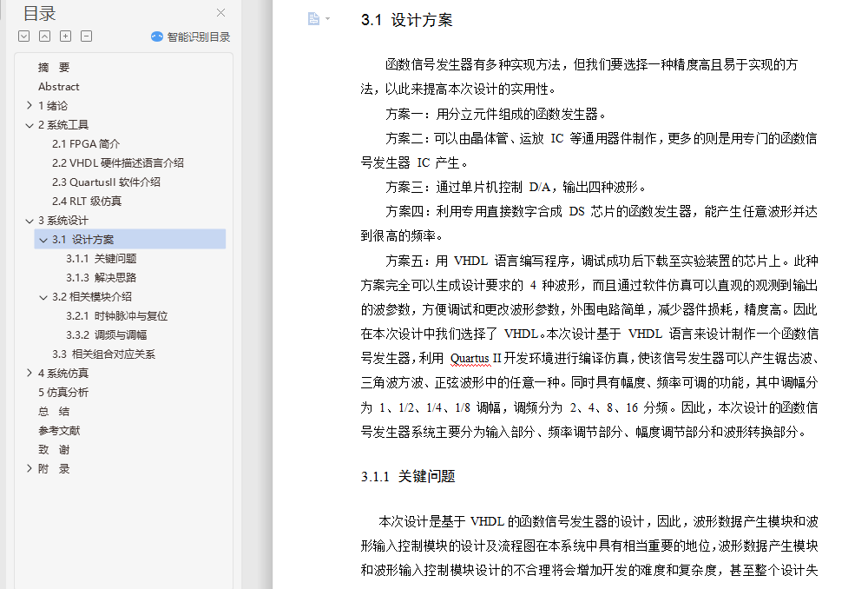868x589 pixels.
Task: Open 2.2 VHDL 硬件描述语言介绍
Action: (x=118, y=163)
